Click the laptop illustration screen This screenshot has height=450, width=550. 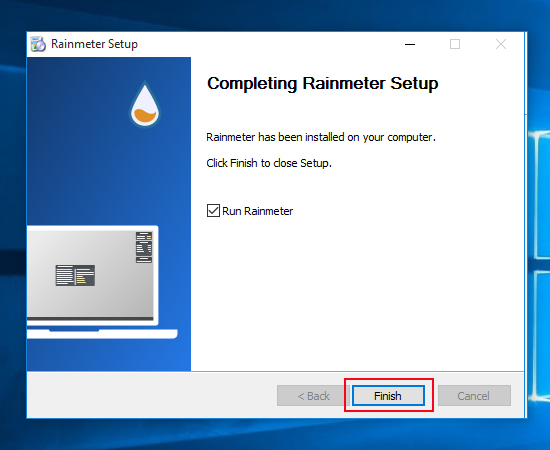pyautogui.click(x=90, y=273)
